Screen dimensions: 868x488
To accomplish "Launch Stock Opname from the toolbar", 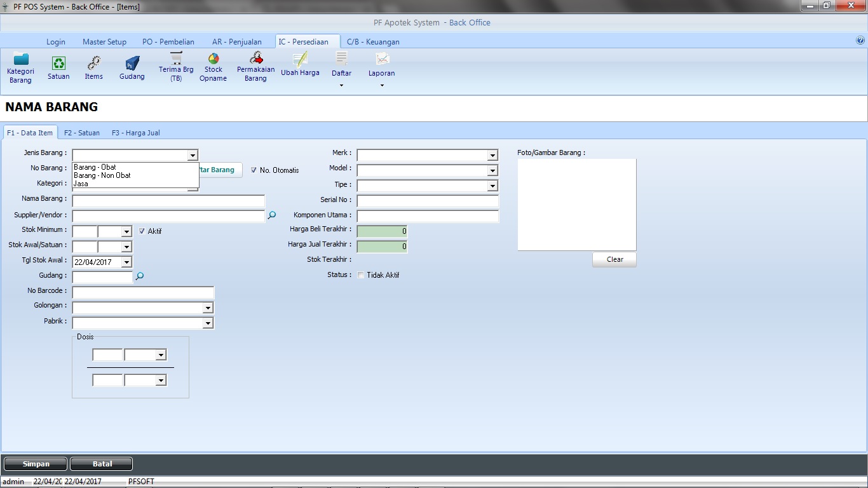I will coord(213,66).
